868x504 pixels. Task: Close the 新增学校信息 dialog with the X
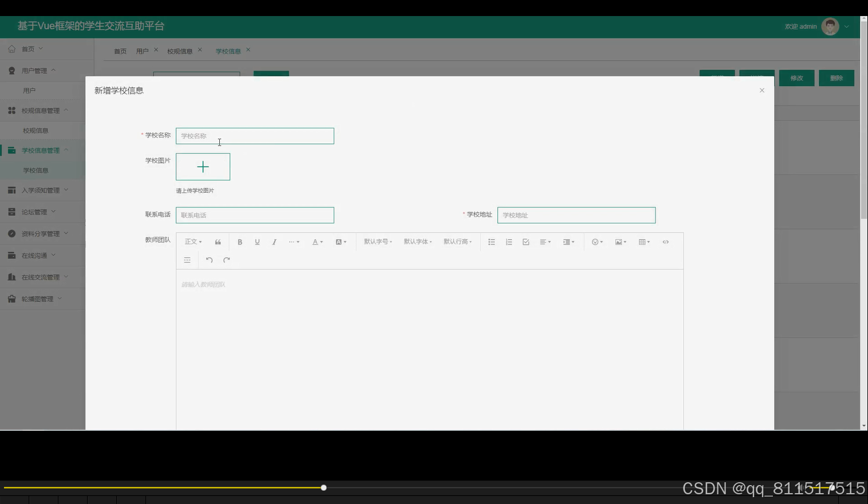click(x=762, y=90)
